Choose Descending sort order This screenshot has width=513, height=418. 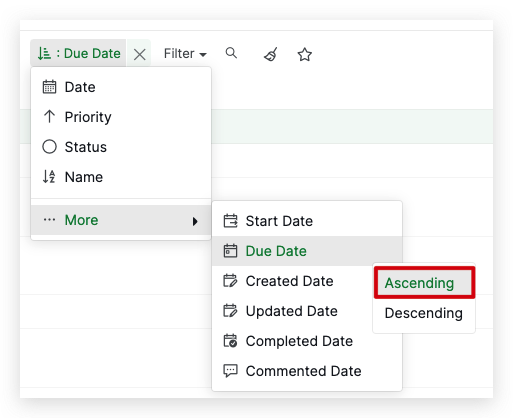[424, 313]
